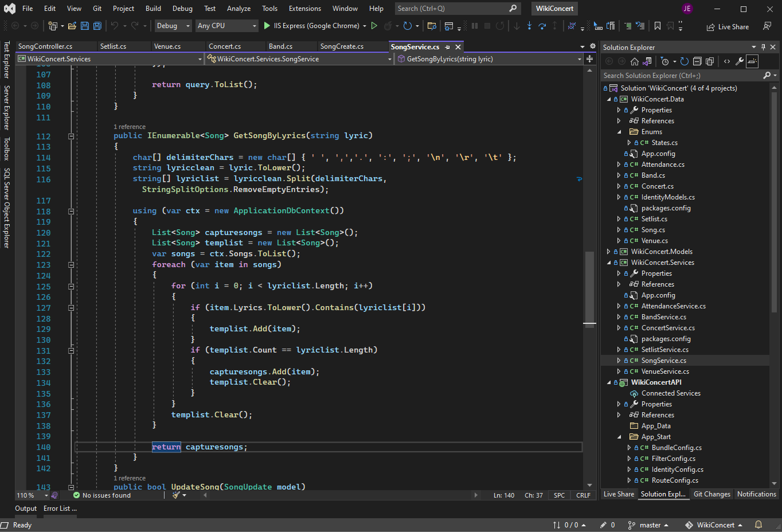
Task: Open the Extensions menu
Action: pyautogui.click(x=305, y=9)
